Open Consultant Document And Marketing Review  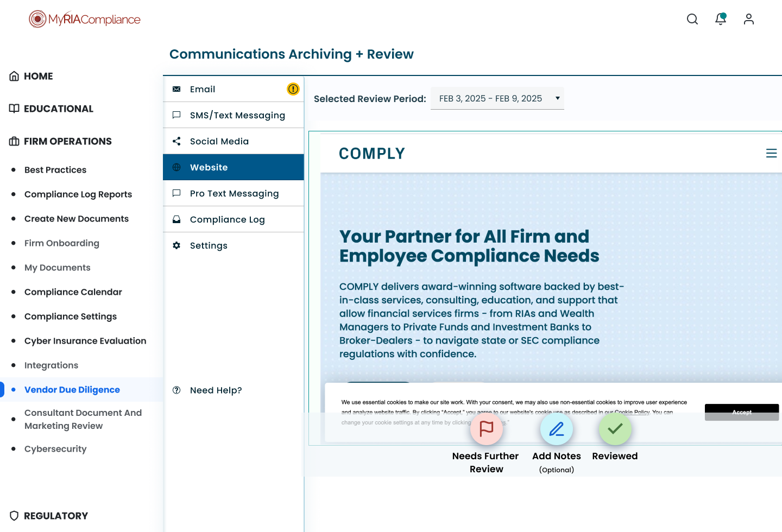[83, 419]
